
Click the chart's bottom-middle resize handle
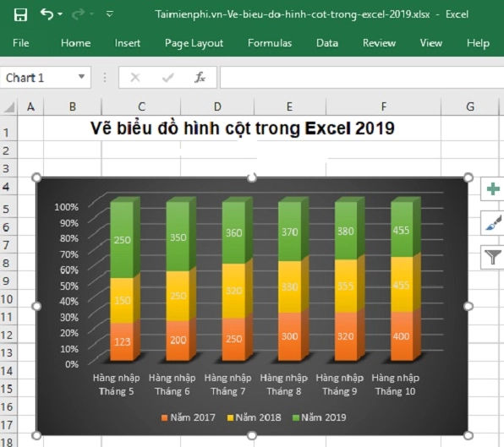252,435
